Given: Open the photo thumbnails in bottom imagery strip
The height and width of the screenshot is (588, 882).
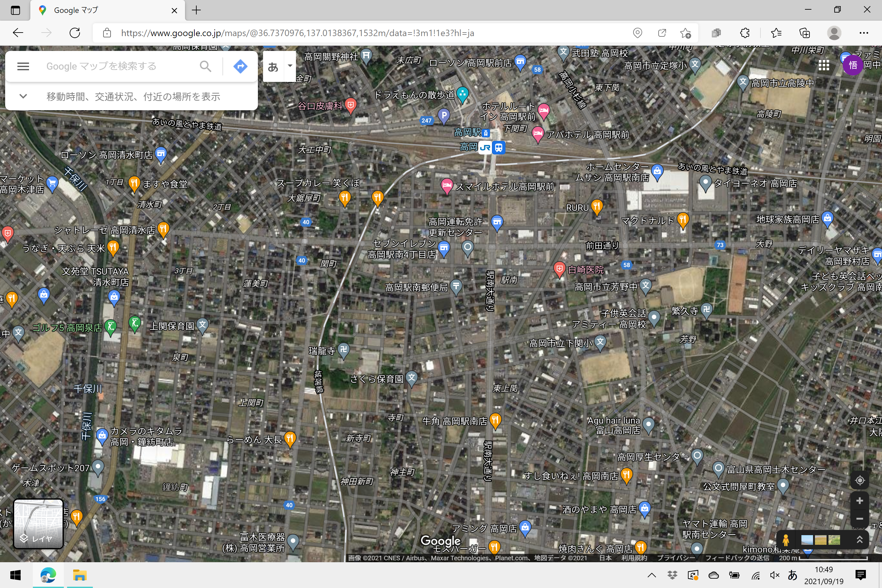Looking at the screenshot, I should 820,540.
